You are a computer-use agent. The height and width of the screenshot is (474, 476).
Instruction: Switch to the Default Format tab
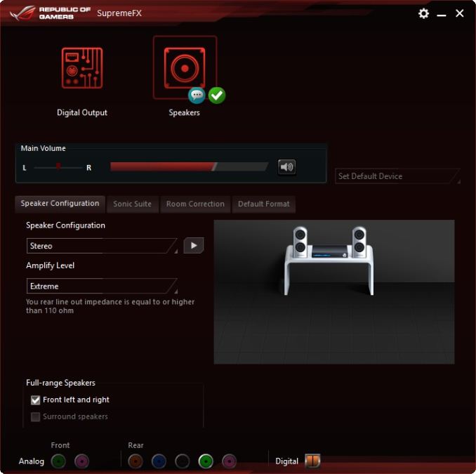click(264, 204)
